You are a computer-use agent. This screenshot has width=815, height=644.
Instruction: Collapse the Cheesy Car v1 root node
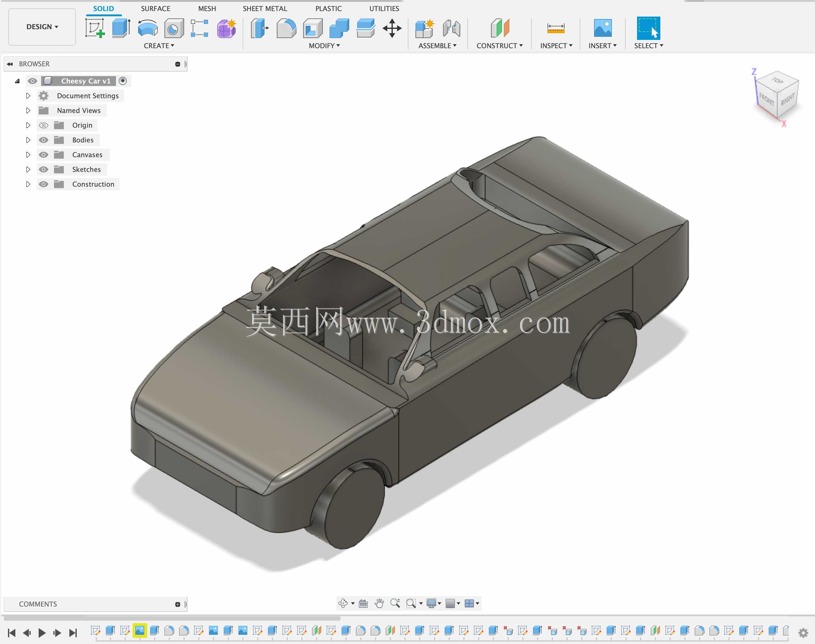coord(17,81)
